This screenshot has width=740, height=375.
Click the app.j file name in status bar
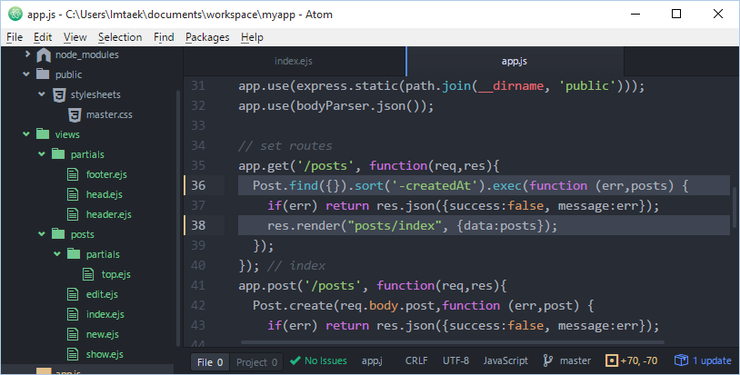pos(372,361)
